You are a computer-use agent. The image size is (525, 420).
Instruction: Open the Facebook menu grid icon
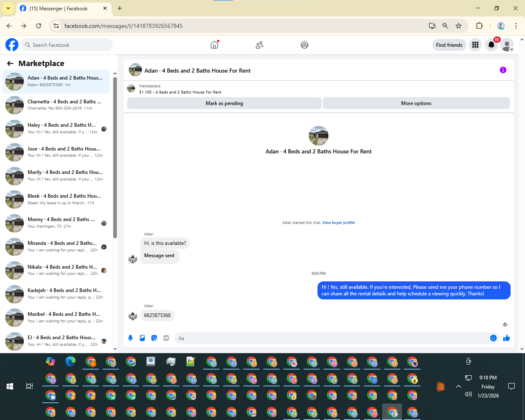click(x=475, y=45)
